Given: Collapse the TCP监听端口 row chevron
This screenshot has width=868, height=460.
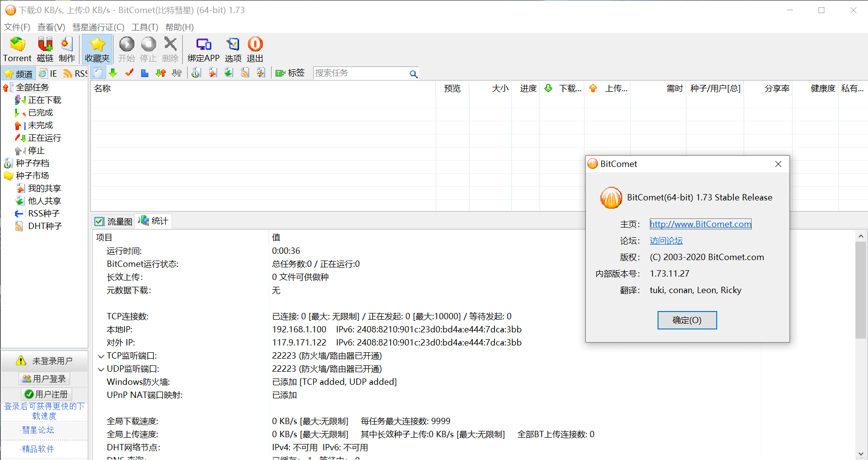Looking at the screenshot, I should click(101, 356).
